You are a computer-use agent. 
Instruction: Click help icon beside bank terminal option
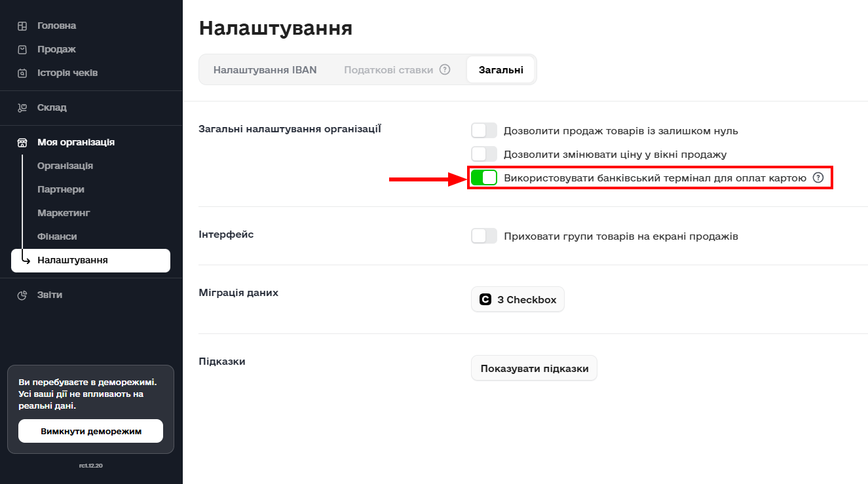tap(818, 177)
